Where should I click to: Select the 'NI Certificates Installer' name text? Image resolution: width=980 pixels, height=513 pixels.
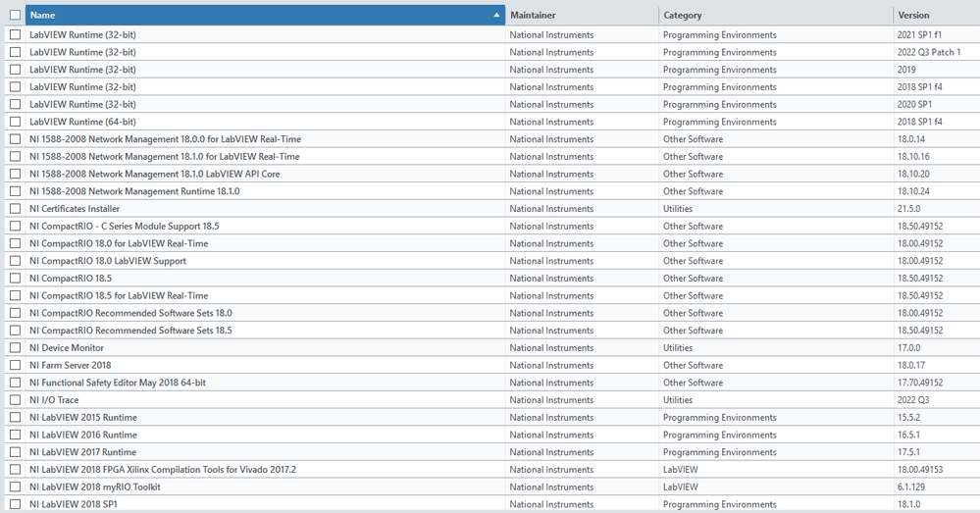coord(75,209)
